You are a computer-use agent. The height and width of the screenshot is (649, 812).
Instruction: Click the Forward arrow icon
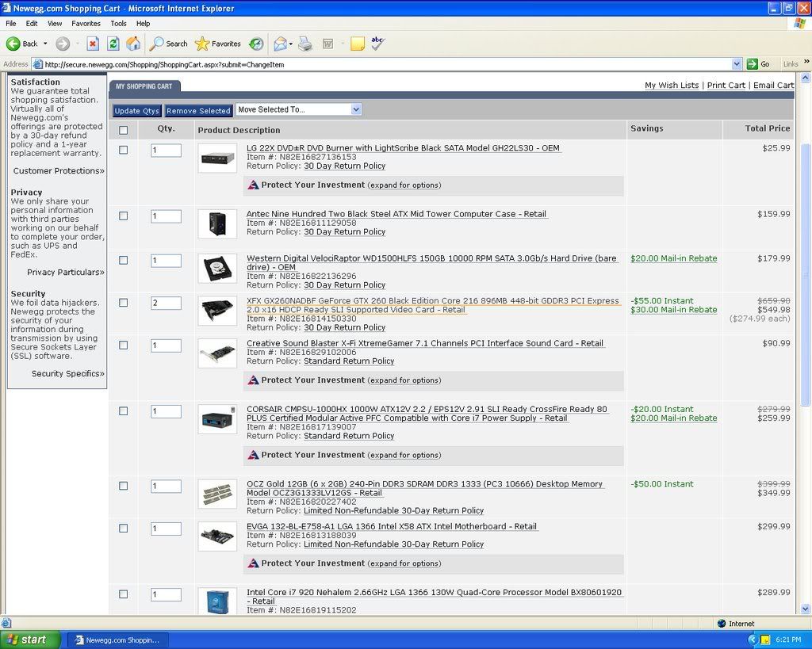tap(63, 44)
